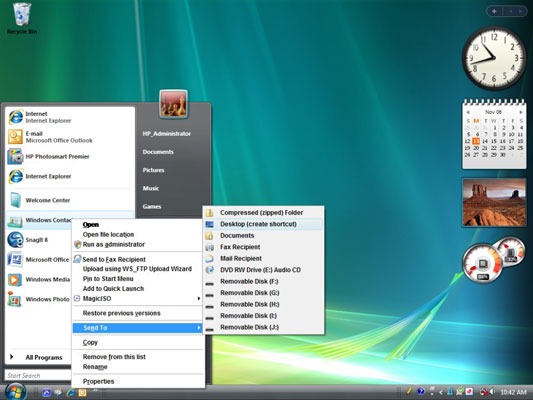This screenshot has height=400, width=533.
Task: Add a gadget with sidebar plus button
Action: (x=494, y=11)
